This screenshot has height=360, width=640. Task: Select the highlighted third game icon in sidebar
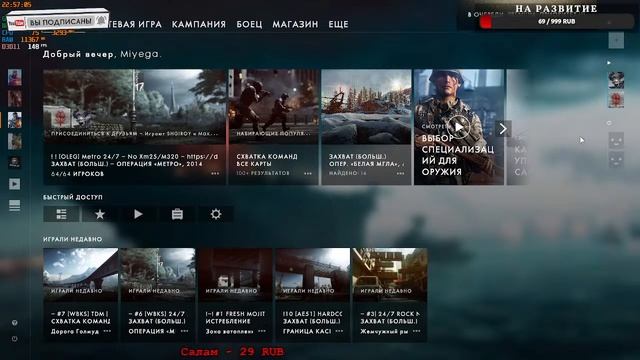(15, 120)
